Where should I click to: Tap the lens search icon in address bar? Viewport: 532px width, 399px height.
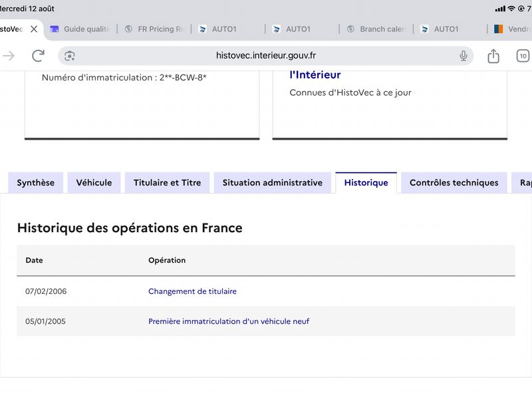point(70,56)
